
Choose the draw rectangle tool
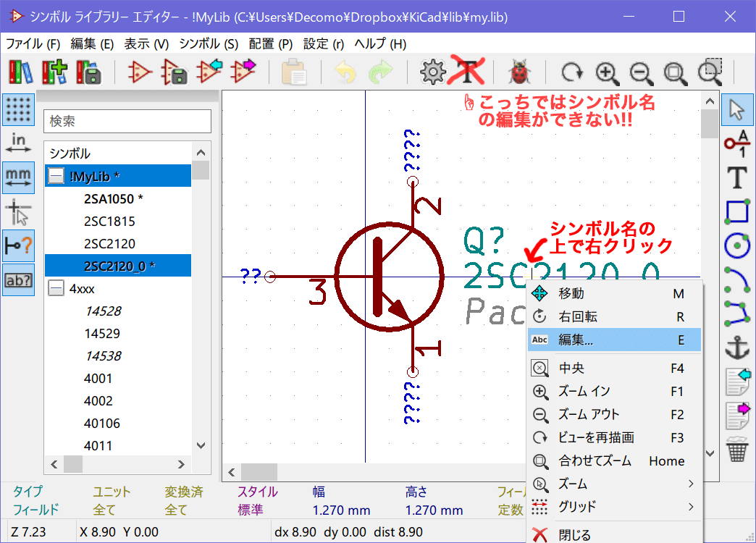737,211
